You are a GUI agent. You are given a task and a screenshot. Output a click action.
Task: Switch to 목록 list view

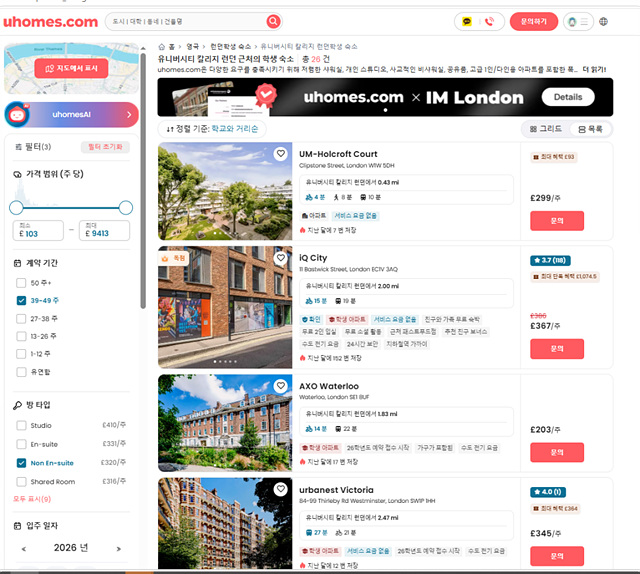coord(589,129)
